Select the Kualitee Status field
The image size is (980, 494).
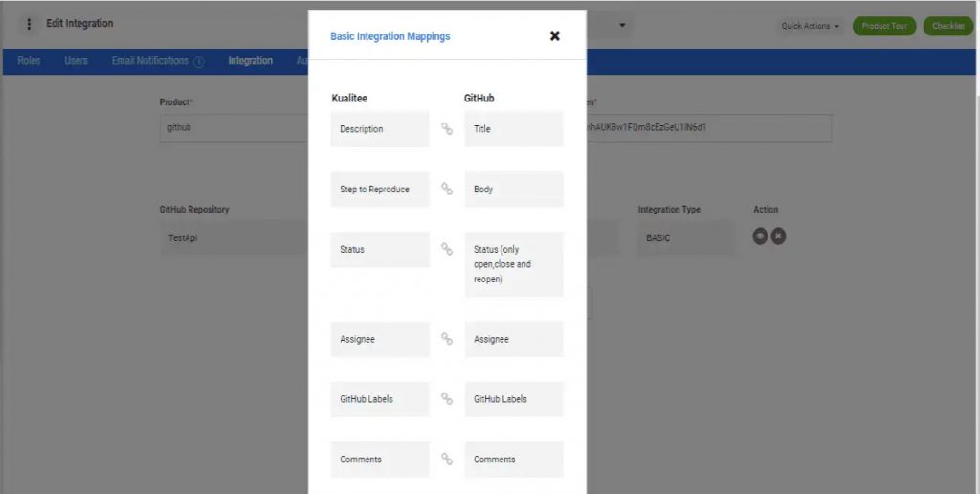380,250
